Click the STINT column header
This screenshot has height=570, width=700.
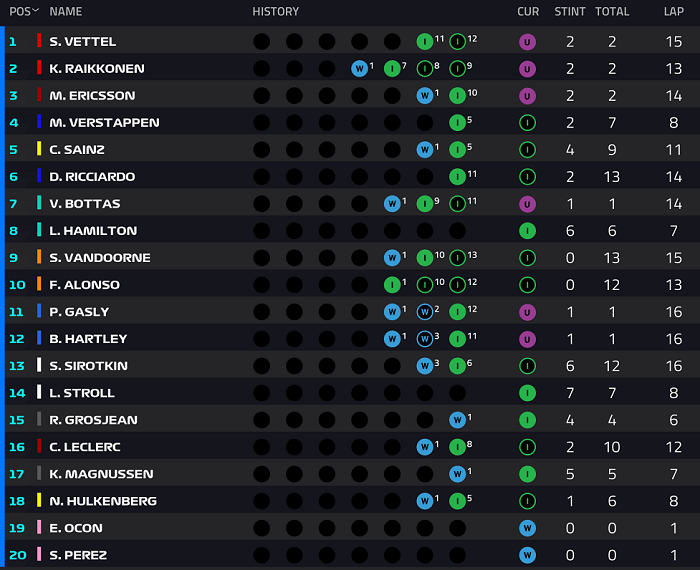570,12
